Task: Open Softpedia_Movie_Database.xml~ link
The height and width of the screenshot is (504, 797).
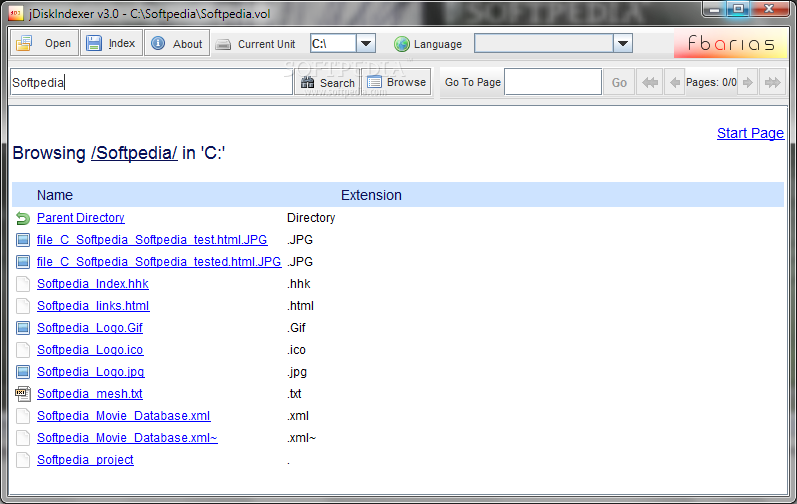Action: pos(128,437)
